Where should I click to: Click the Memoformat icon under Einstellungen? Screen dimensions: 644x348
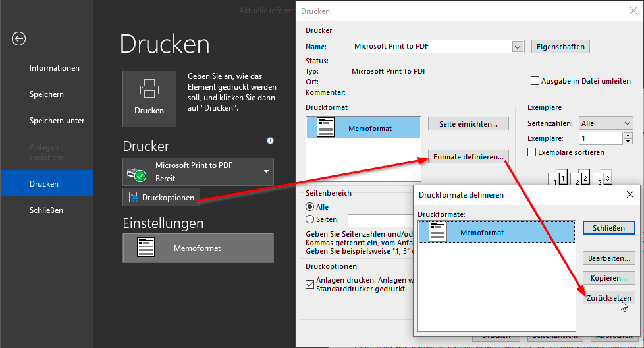pos(145,248)
